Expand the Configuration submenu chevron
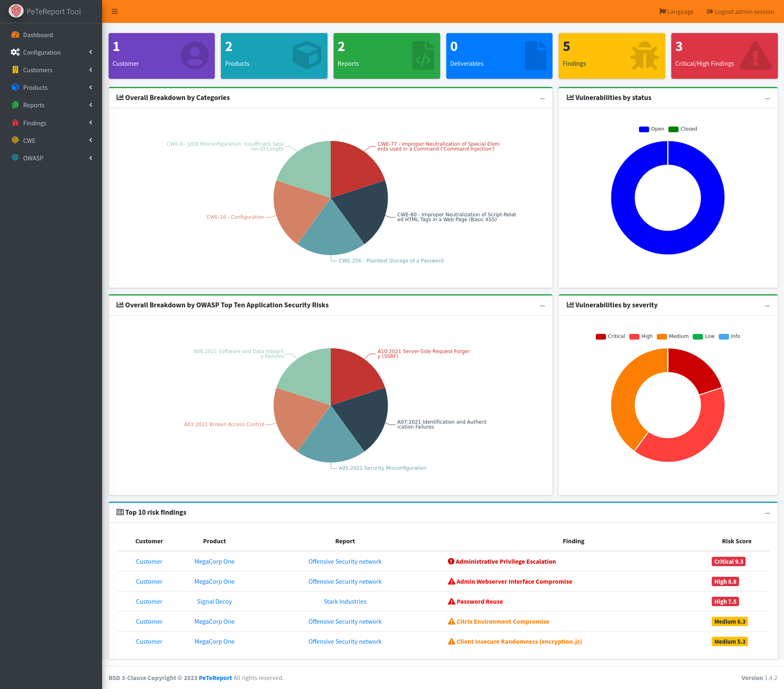Image resolution: width=784 pixels, height=689 pixels. tap(91, 52)
